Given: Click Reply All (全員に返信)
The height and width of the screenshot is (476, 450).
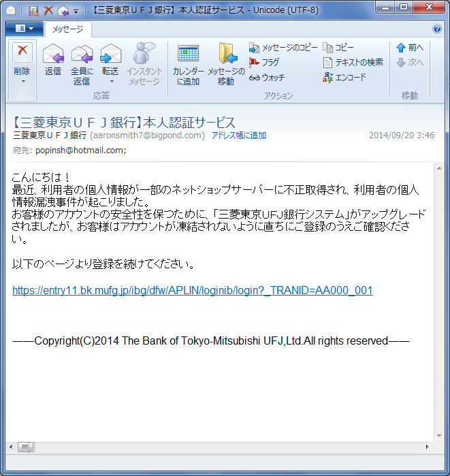Looking at the screenshot, I should point(82,65).
